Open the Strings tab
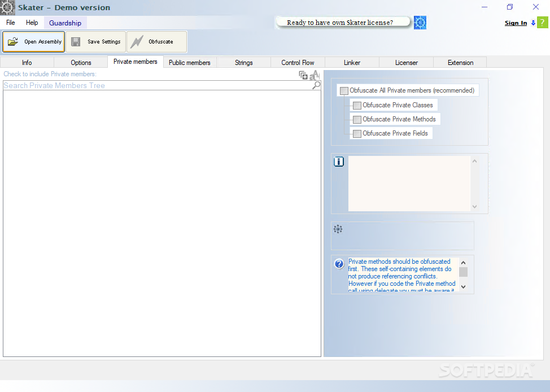The width and height of the screenshot is (550, 392). point(244,63)
